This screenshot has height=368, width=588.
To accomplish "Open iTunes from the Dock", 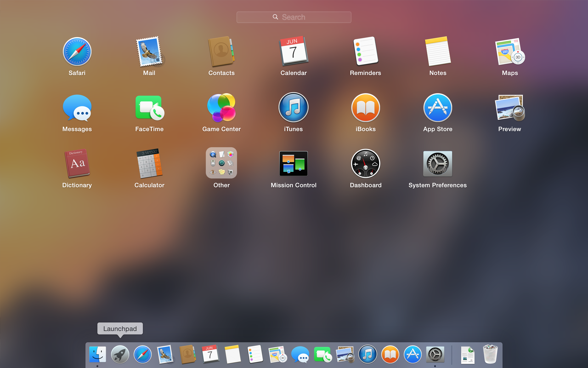I will click(x=368, y=354).
